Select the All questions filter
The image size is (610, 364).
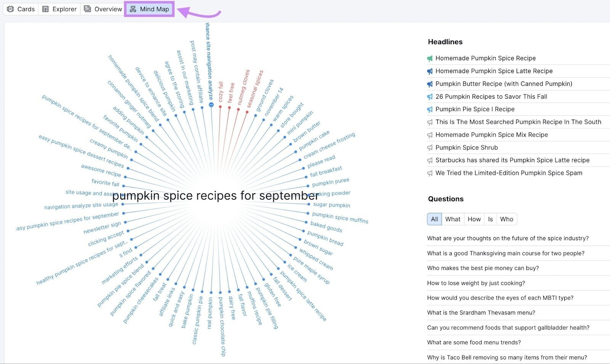pyautogui.click(x=434, y=219)
